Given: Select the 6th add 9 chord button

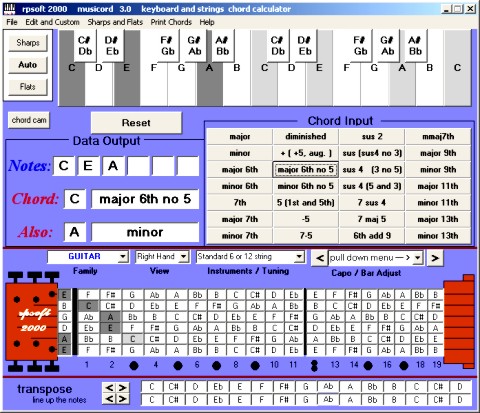Looking at the screenshot, I should pyautogui.click(x=372, y=236).
